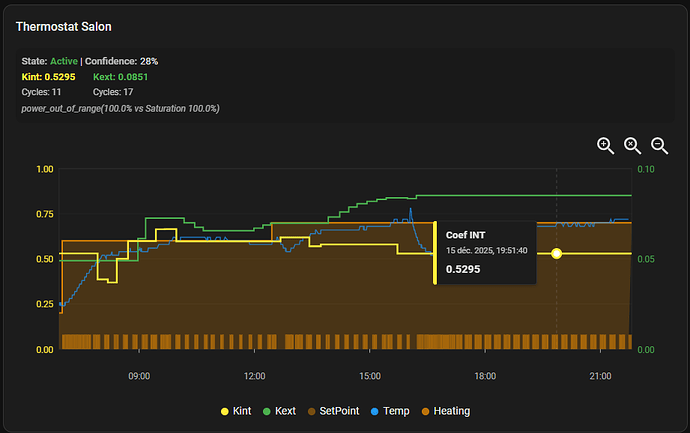This screenshot has width=690, height=433.
Task: Click the Coef INT tooltip box
Action: click(x=486, y=252)
